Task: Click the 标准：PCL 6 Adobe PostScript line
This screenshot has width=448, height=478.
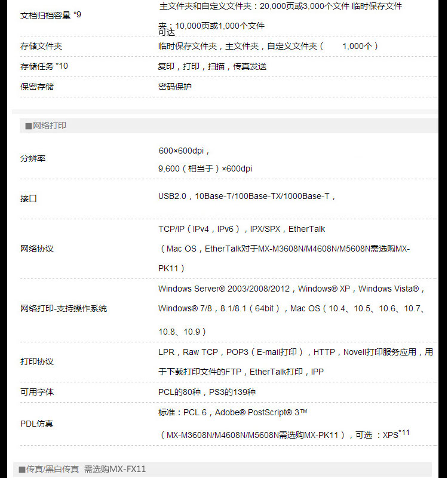Action: [233, 412]
